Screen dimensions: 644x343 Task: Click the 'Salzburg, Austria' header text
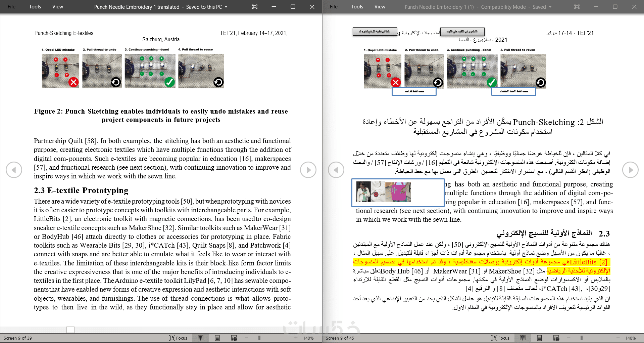pyautogui.click(x=161, y=39)
